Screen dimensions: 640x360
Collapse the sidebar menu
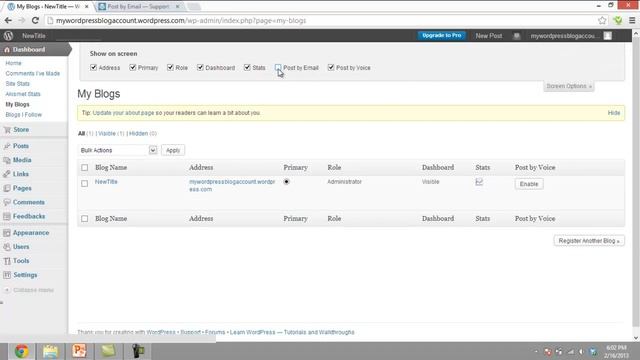[29, 290]
